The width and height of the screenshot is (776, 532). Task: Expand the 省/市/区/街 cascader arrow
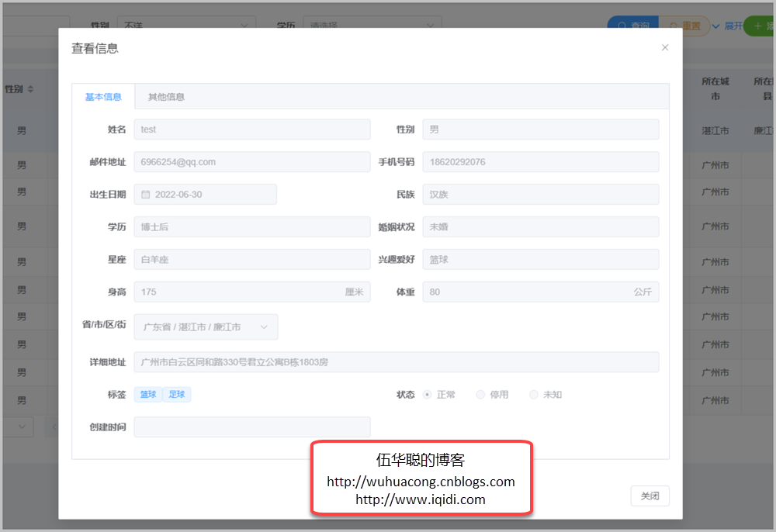264,326
